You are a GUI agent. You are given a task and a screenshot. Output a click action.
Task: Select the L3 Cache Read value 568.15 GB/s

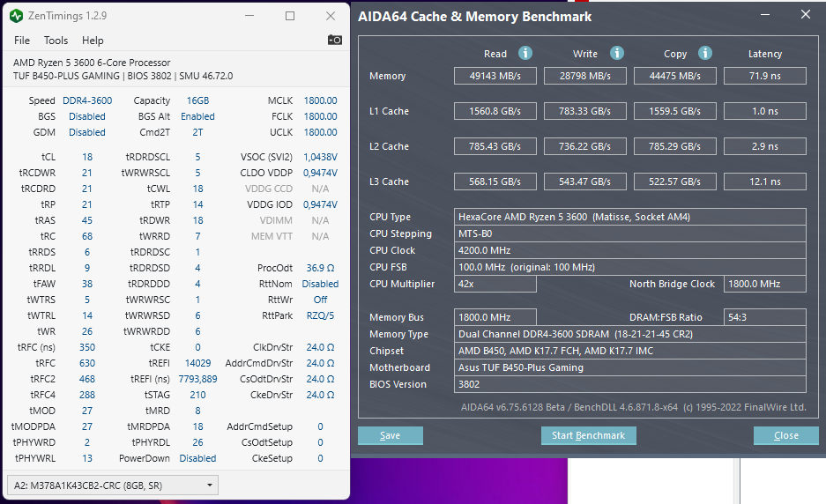[495, 182]
